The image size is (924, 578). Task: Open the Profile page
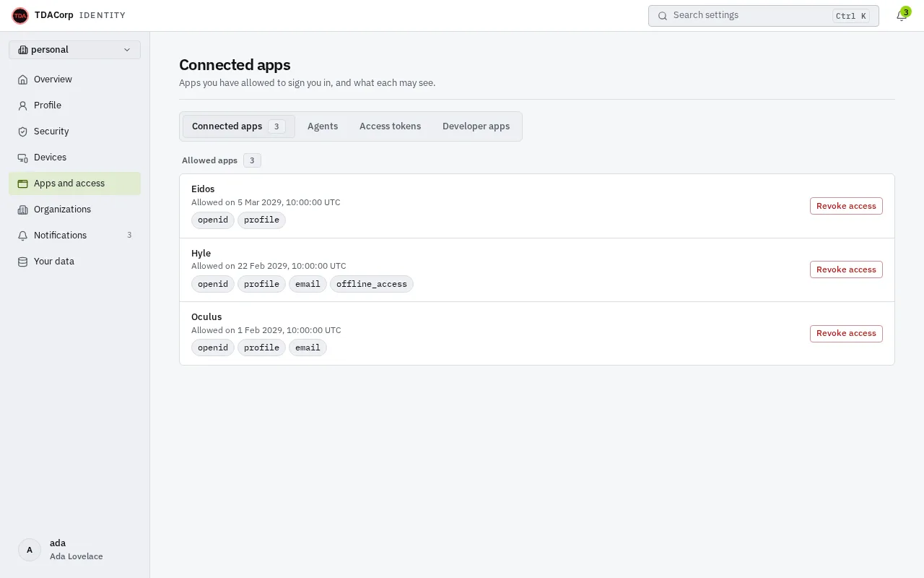74,105
